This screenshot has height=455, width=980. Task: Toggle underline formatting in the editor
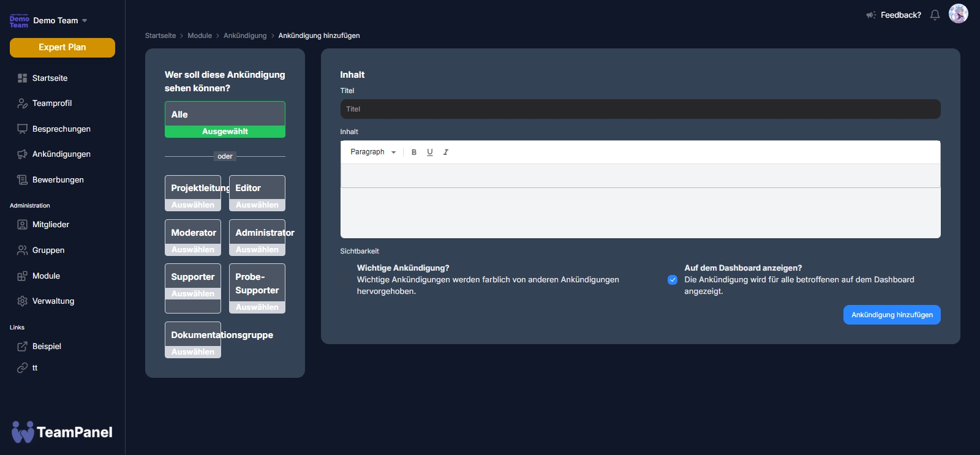point(430,152)
